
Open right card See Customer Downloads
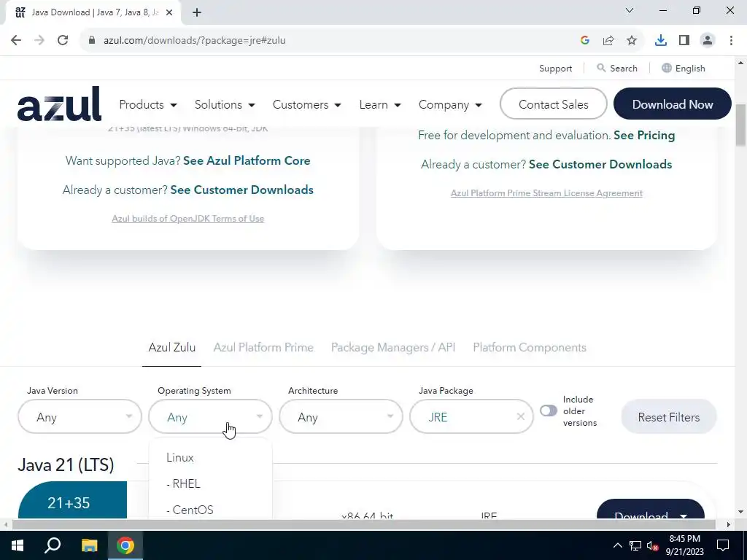tap(600, 164)
